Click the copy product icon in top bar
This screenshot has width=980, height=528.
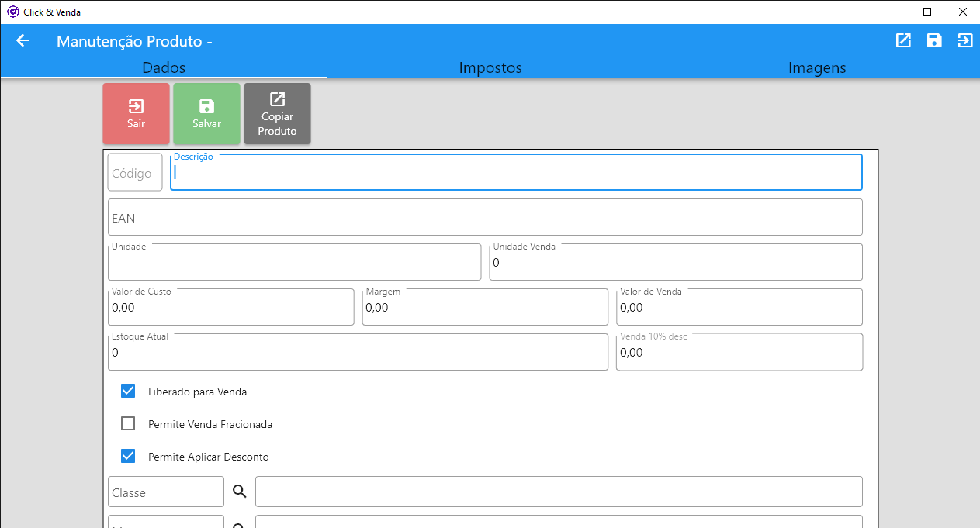903,41
